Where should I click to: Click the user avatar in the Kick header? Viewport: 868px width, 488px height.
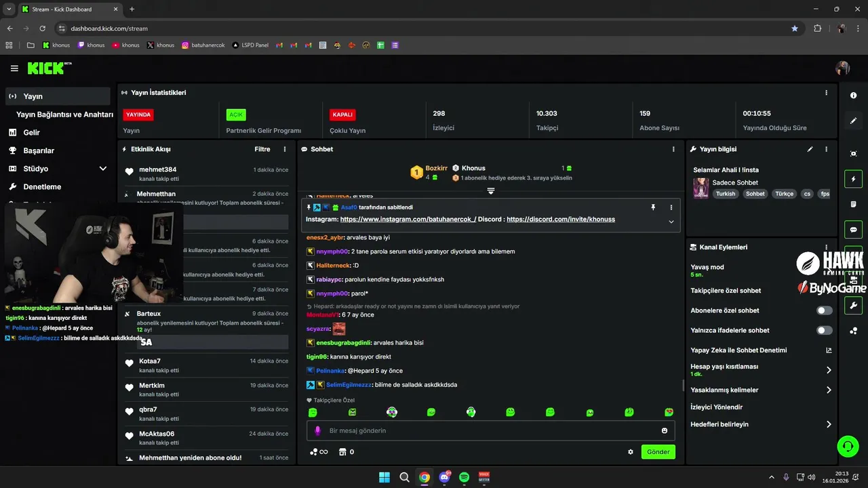coord(843,68)
